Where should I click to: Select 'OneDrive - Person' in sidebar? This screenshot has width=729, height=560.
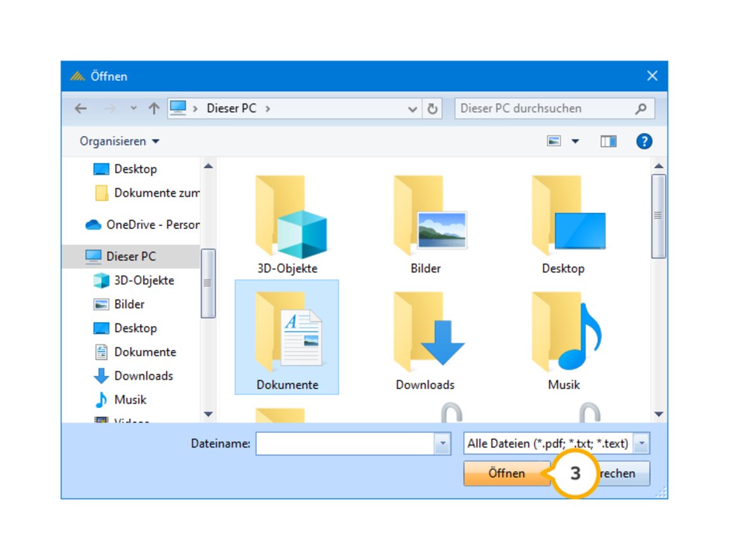click(142, 225)
